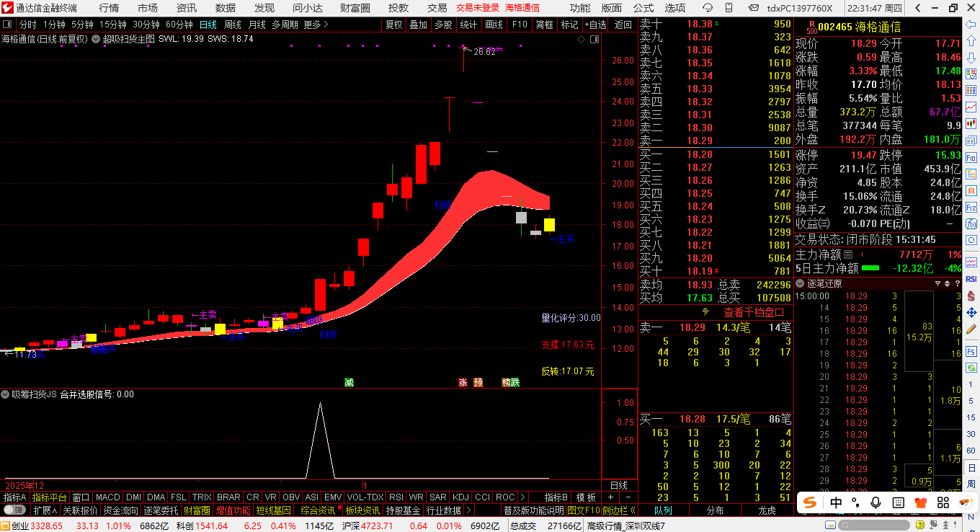980x532 pixels.
Task: Click the F12 trading sidebar icon
Action: [x=971, y=208]
